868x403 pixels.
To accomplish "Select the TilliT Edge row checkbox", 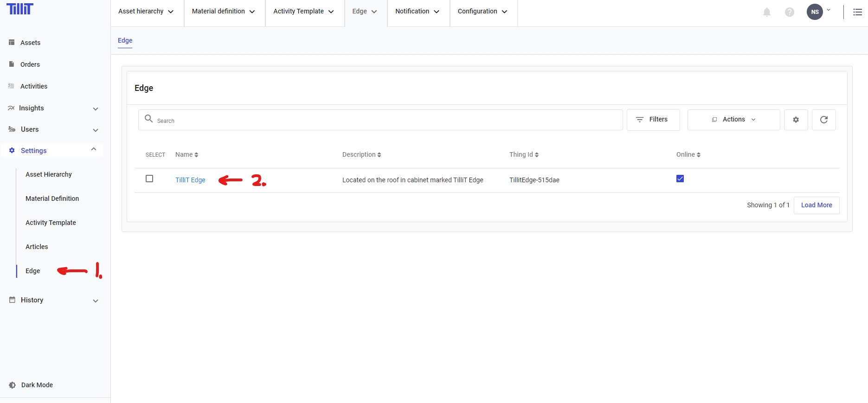I will pyautogui.click(x=149, y=179).
